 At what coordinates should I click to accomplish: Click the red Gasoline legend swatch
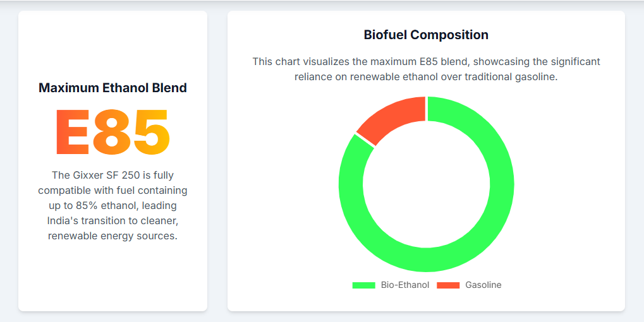pyautogui.click(x=448, y=285)
